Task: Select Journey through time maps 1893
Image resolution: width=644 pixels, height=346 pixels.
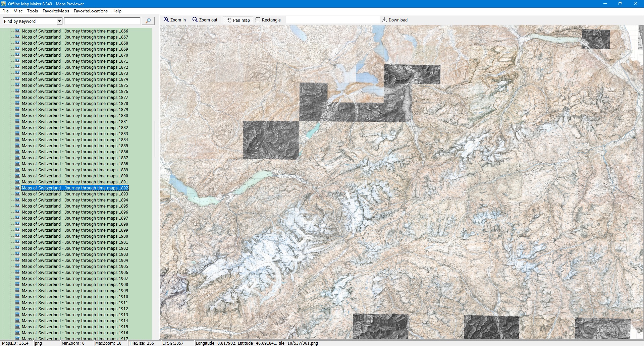Action: click(75, 194)
